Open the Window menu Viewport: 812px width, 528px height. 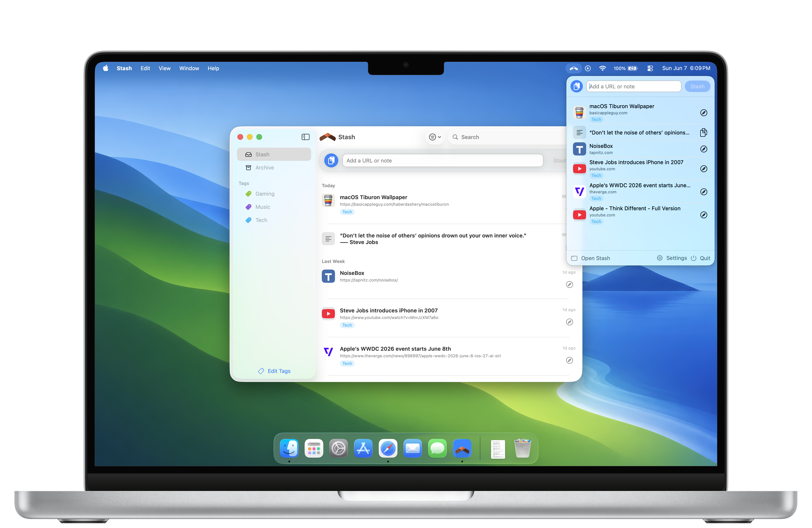(189, 68)
